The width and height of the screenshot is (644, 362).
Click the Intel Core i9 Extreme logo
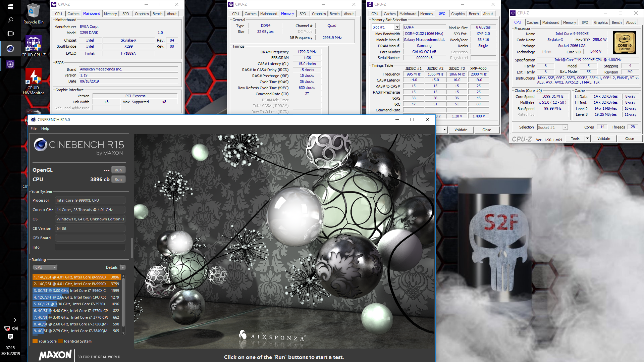pos(624,43)
